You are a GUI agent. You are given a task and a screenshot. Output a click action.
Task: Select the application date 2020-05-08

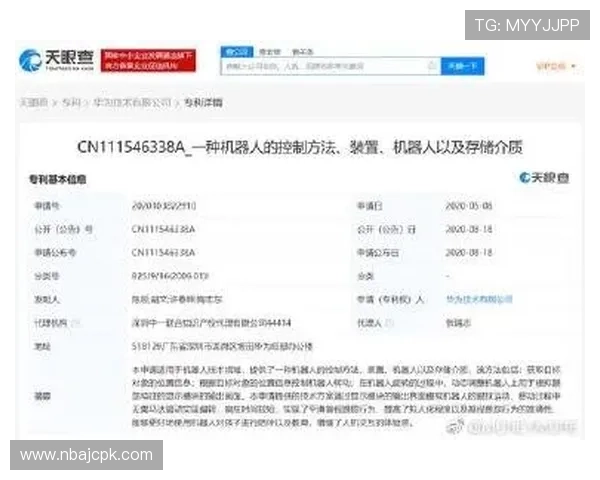(469, 206)
